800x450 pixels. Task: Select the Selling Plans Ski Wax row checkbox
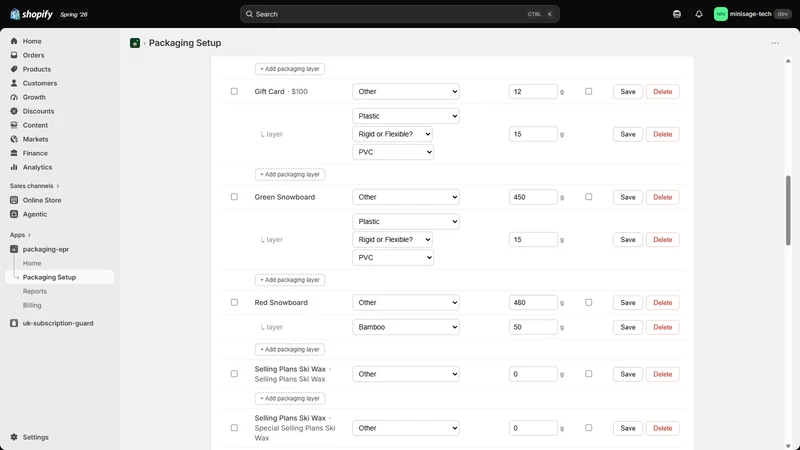click(234, 374)
